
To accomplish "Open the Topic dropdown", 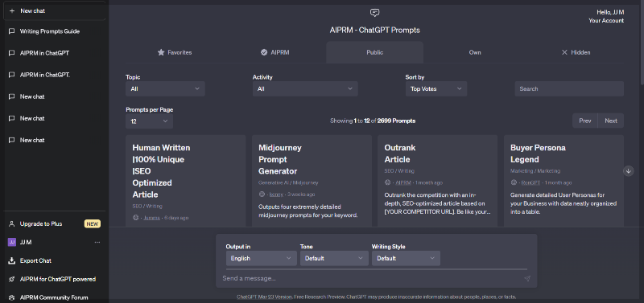I will (165, 88).
